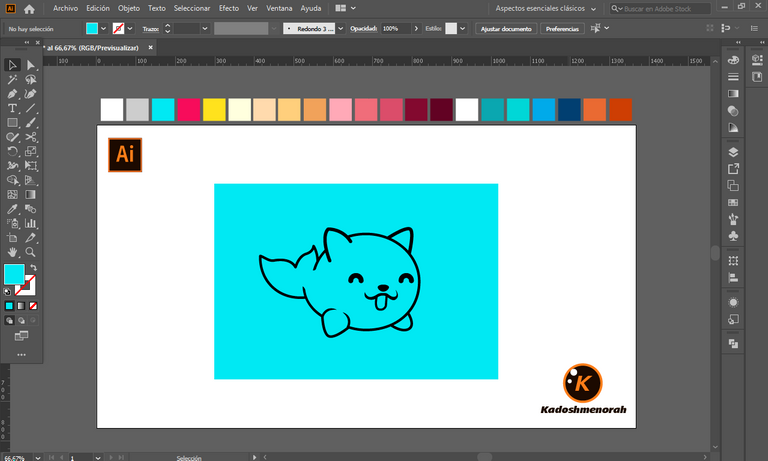Image resolution: width=768 pixels, height=461 pixels.
Task: Open the Ventana menu
Action: pos(279,8)
